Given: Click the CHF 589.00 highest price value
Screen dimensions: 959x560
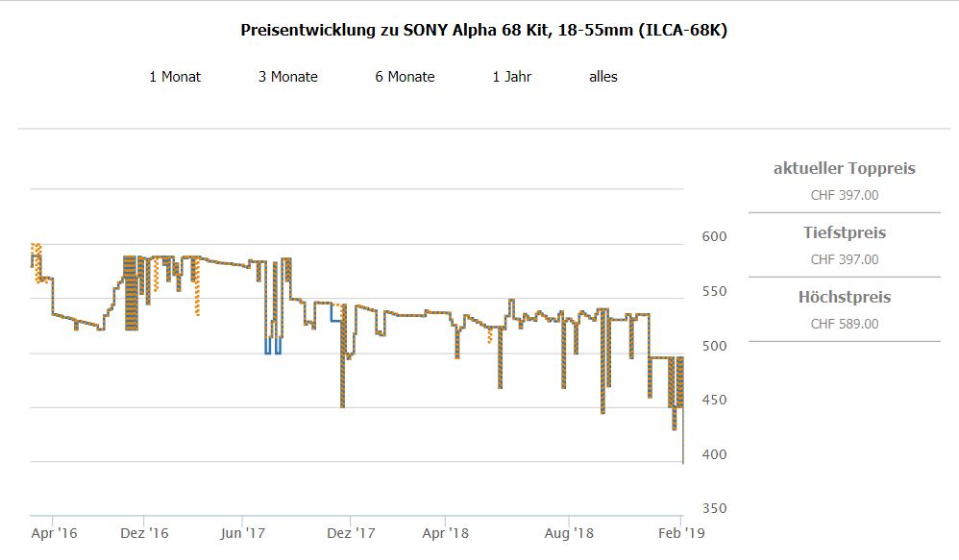Looking at the screenshot, I should [845, 324].
